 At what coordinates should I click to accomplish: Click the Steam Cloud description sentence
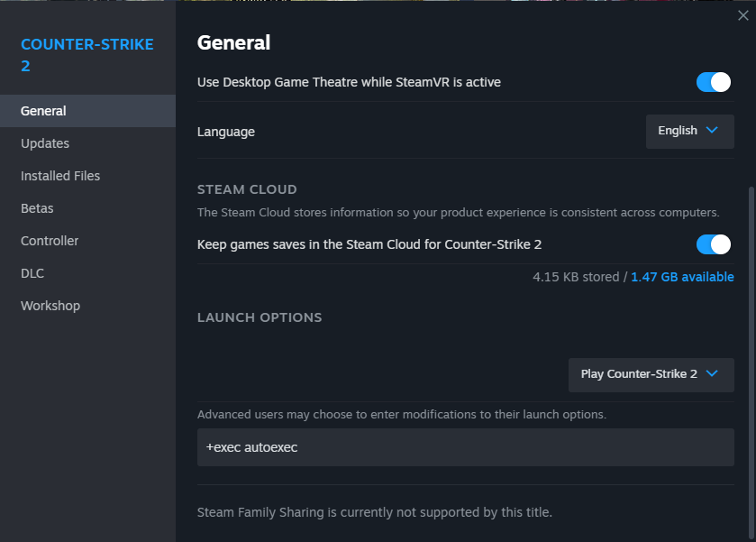tap(458, 212)
